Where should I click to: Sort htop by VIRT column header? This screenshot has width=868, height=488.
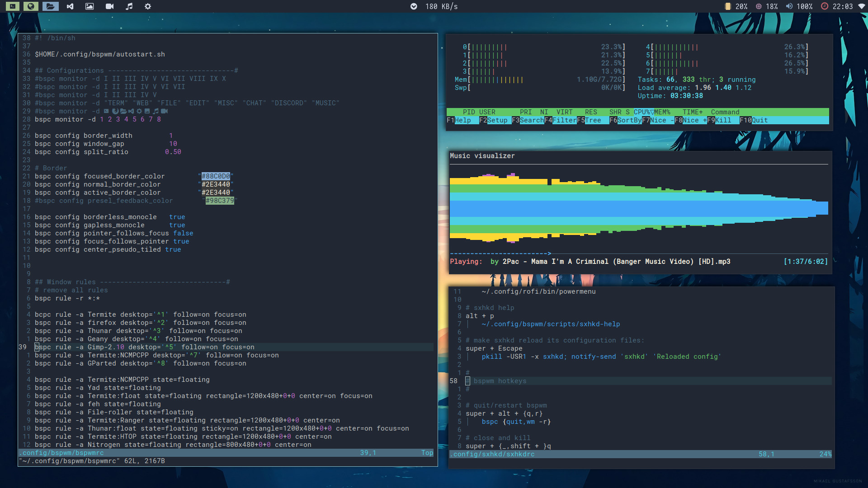tap(564, 112)
